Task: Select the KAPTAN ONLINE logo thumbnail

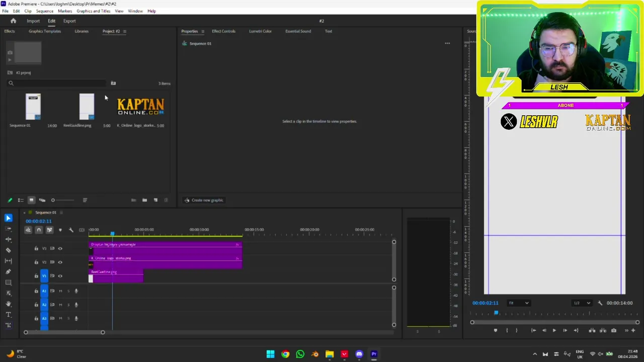Action: (x=140, y=107)
